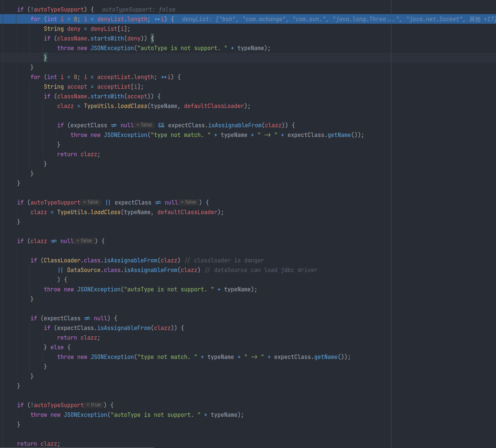Image resolution: width=496 pixels, height=448 pixels.
Task: Click the highlighted closing brace below first throw
Action: pos(45,58)
